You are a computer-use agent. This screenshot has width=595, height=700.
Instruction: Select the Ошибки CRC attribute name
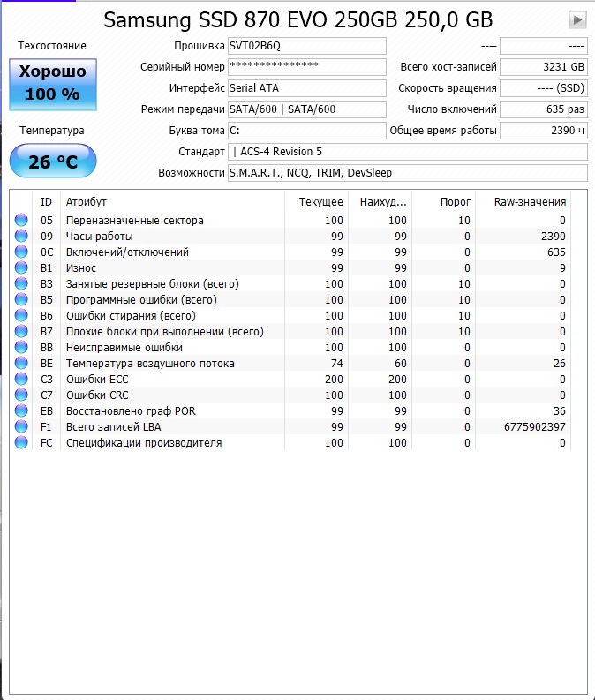pyautogui.click(x=97, y=395)
